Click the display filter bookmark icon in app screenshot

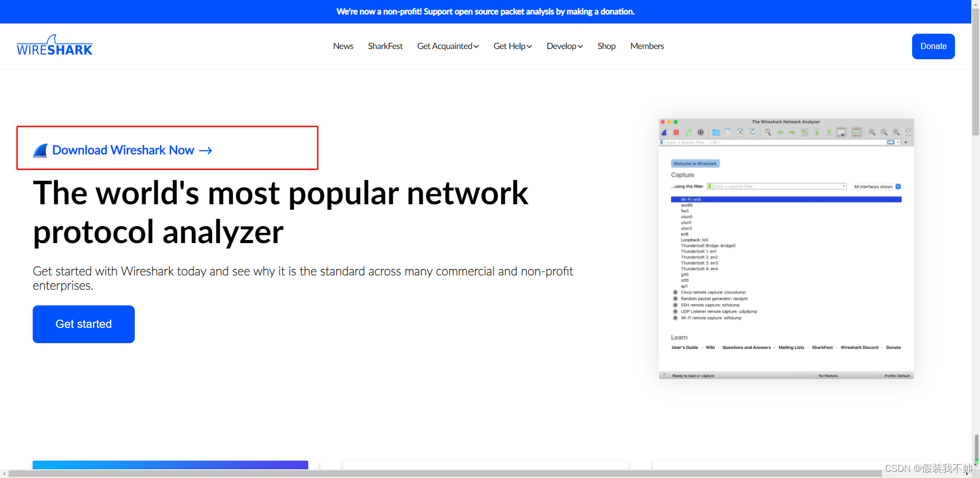click(x=661, y=142)
